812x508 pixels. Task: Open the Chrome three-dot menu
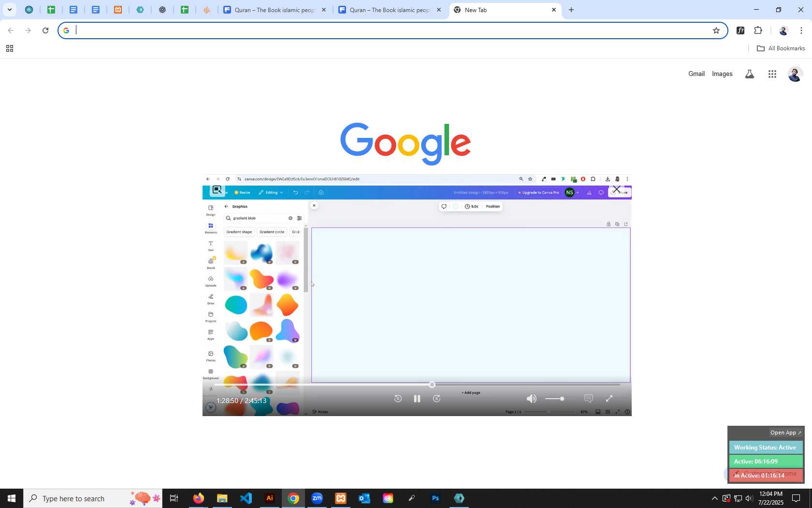click(x=801, y=30)
